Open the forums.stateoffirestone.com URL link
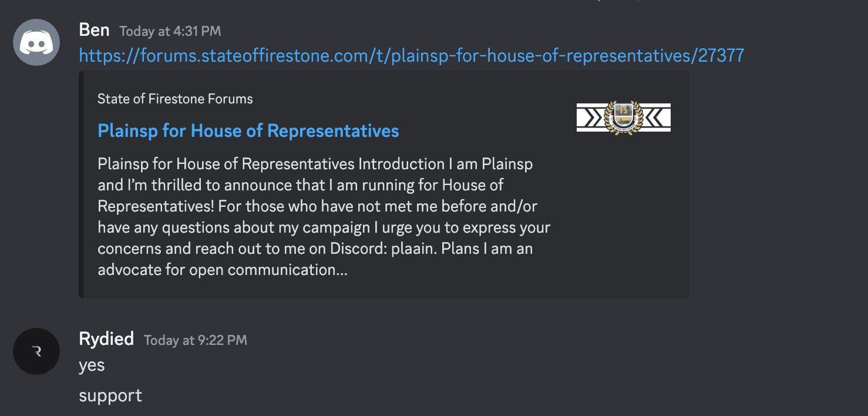This screenshot has height=416, width=868. coord(412,56)
